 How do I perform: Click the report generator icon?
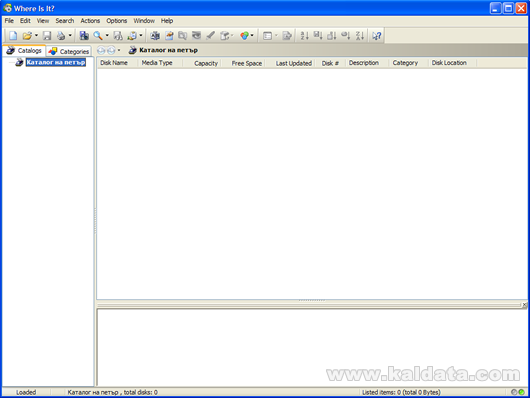pyautogui.click(x=132, y=36)
